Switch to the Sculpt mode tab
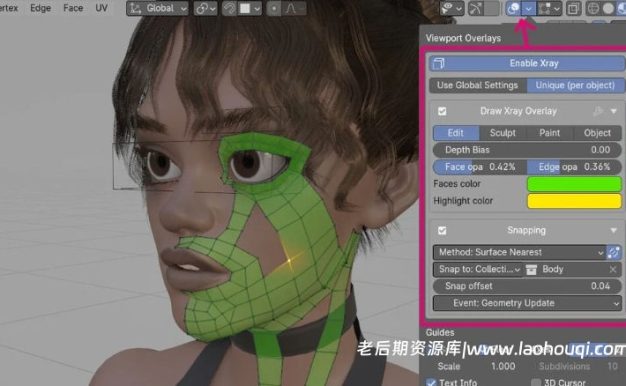The width and height of the screenshot is (626, 386). click(x=503, y=133)
